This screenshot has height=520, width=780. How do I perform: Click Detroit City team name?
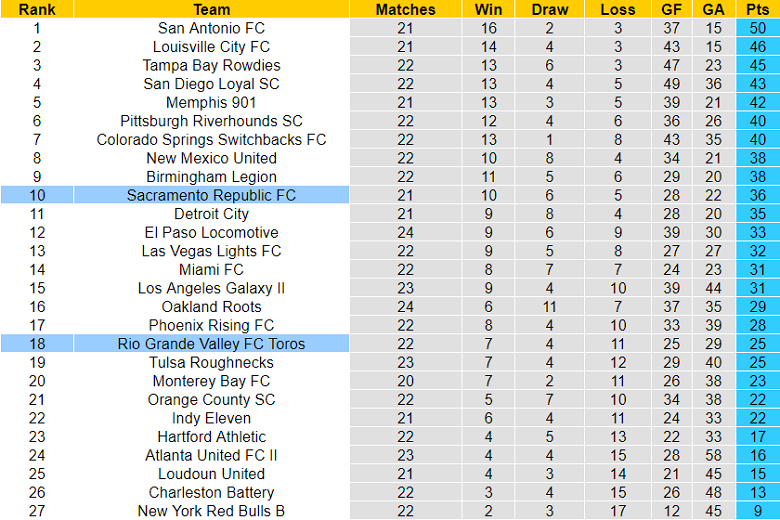(x=211, y=214)
